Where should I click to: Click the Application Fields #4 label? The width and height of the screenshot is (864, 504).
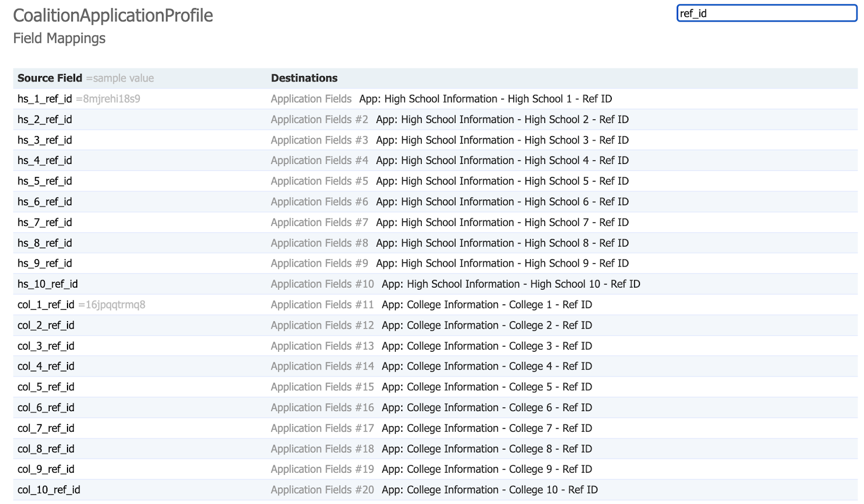coord(319,161)
